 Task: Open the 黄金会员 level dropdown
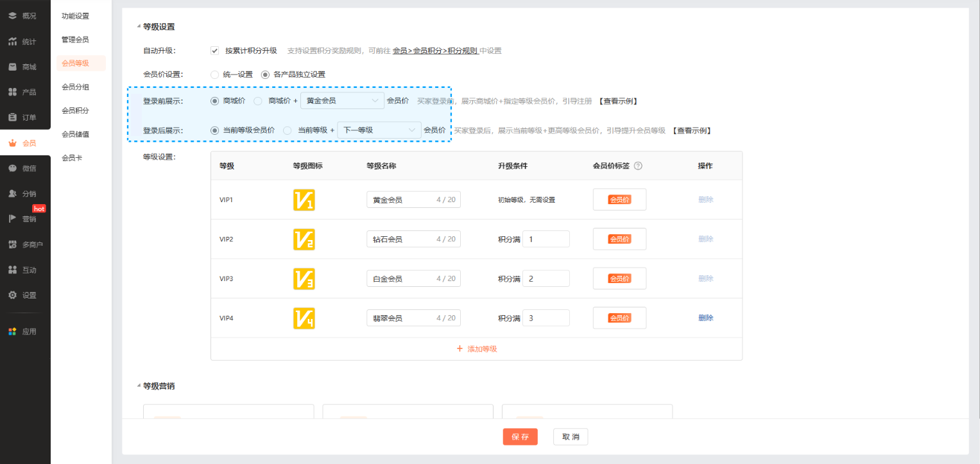tap(341, 101)
